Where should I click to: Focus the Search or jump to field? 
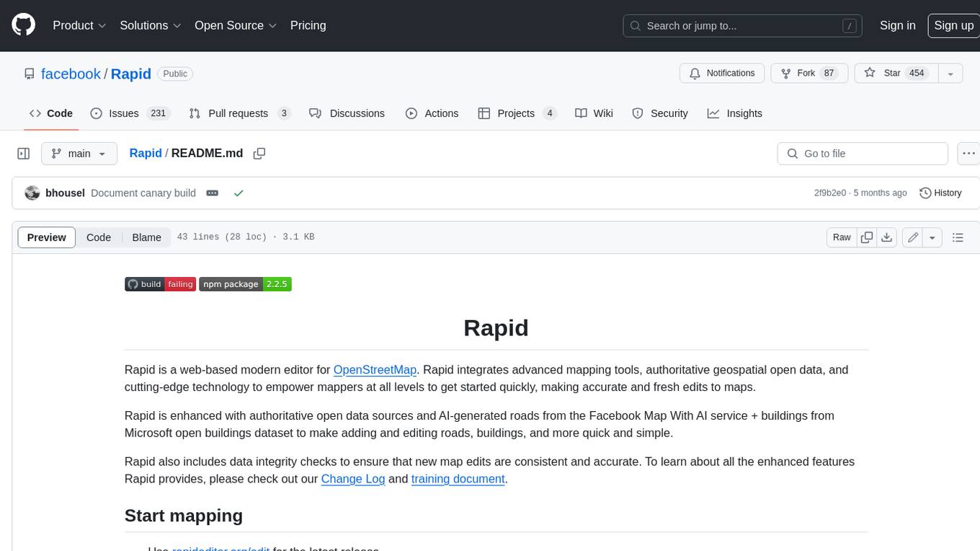(x=744, y=26)
